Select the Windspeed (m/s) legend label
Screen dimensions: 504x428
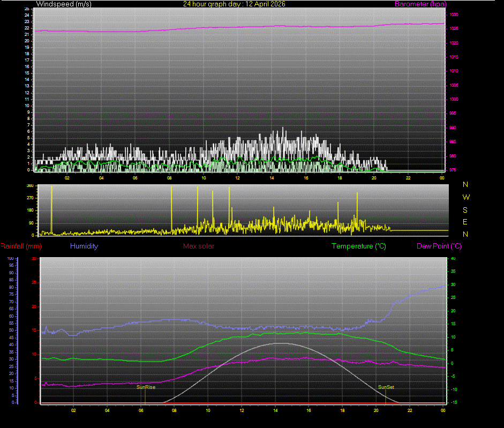pos(64,4)
